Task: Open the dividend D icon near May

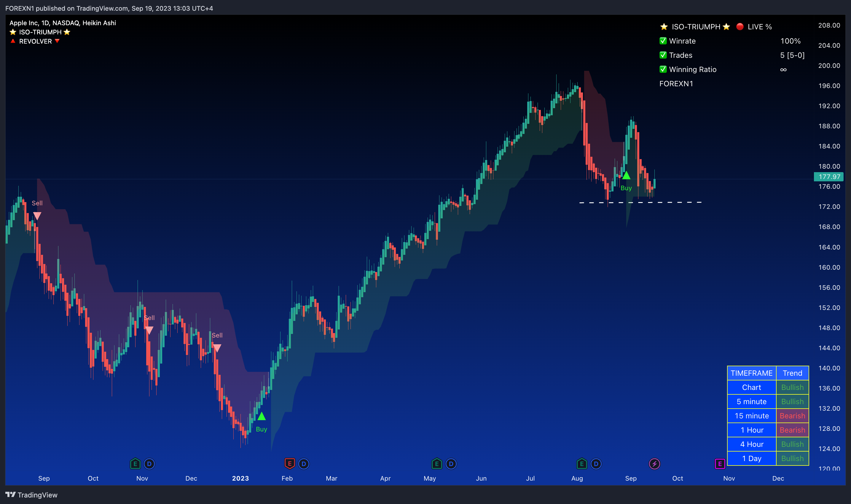Action: [451, 464]
